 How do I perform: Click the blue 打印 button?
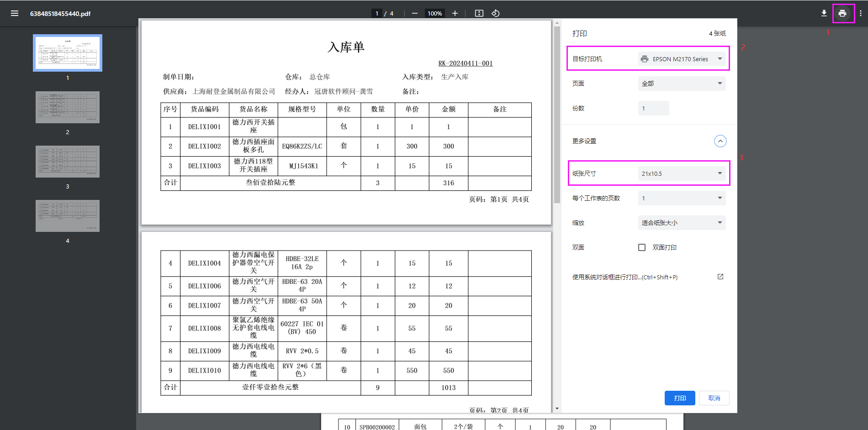pos(680,398)
